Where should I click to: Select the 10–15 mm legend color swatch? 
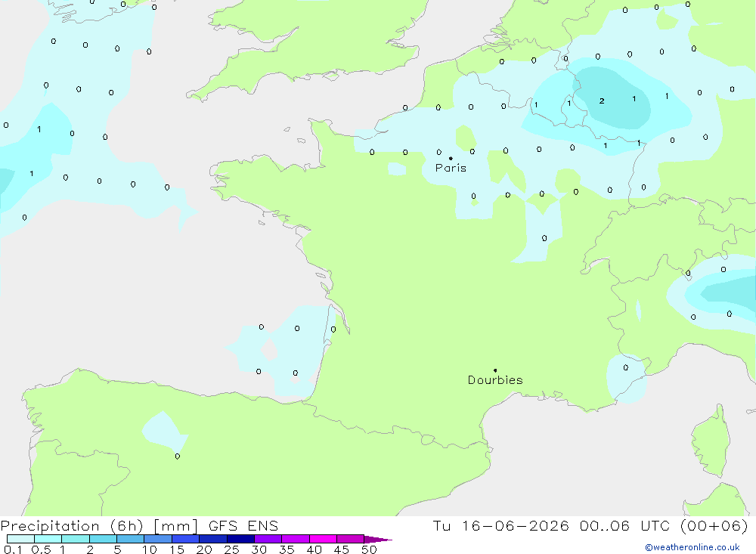pyautogui.click(x=158, y=539)
